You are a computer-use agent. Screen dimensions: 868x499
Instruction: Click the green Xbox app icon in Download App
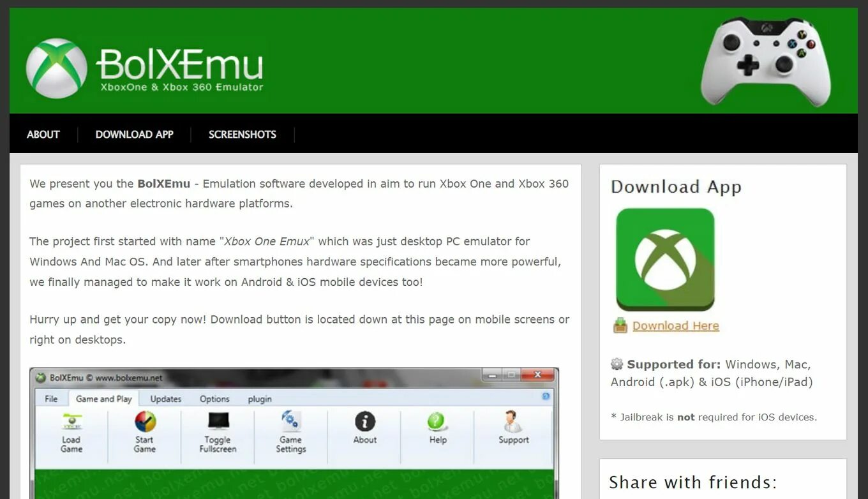[x=665, y=260]
